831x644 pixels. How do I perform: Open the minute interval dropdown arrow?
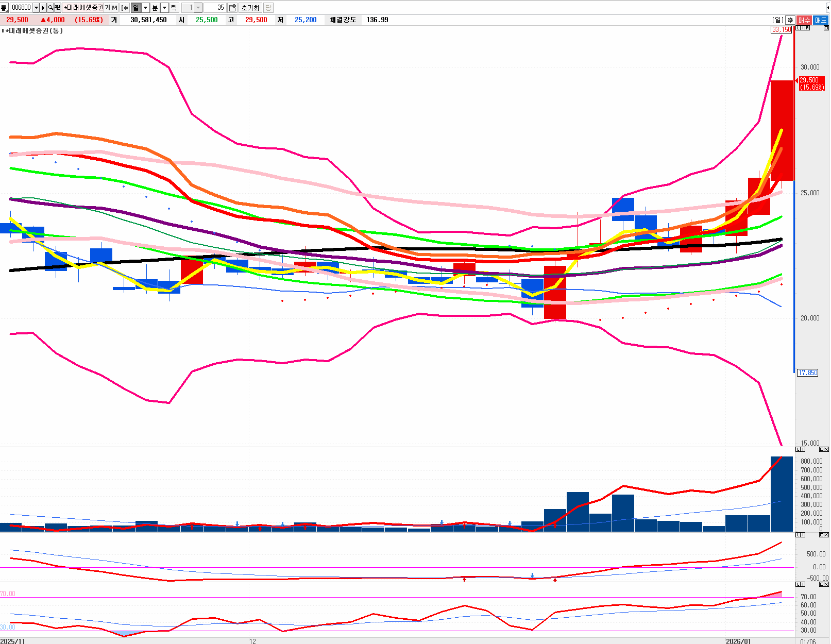click(164, 8)
